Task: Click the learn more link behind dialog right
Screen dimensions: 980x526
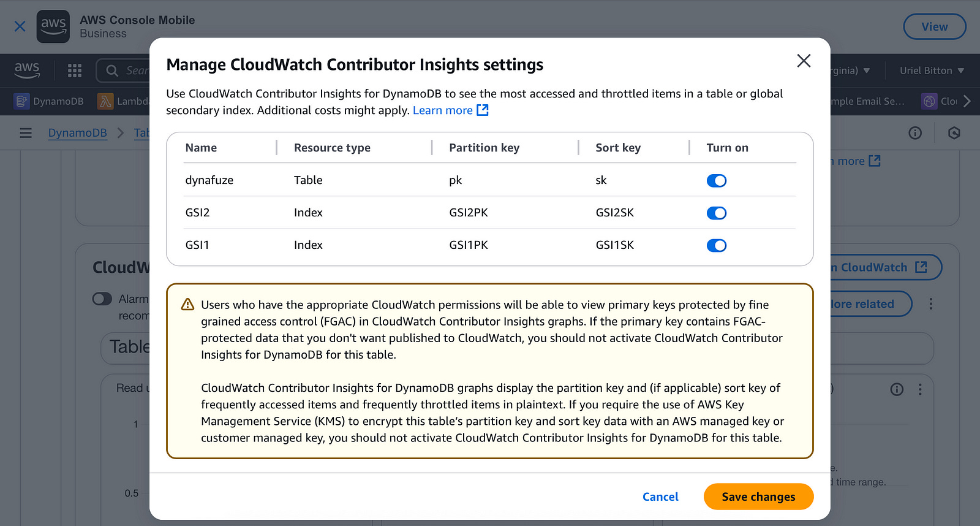Action: click(856, 161)
